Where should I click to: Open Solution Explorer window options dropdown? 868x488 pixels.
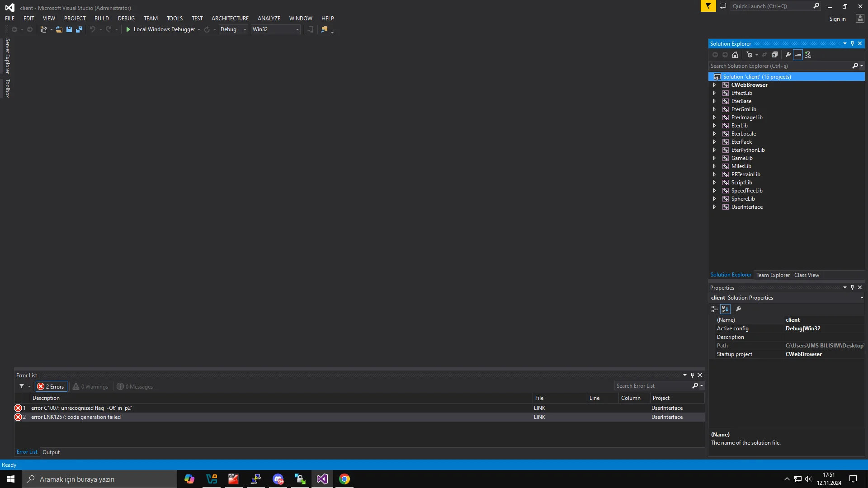844,44
